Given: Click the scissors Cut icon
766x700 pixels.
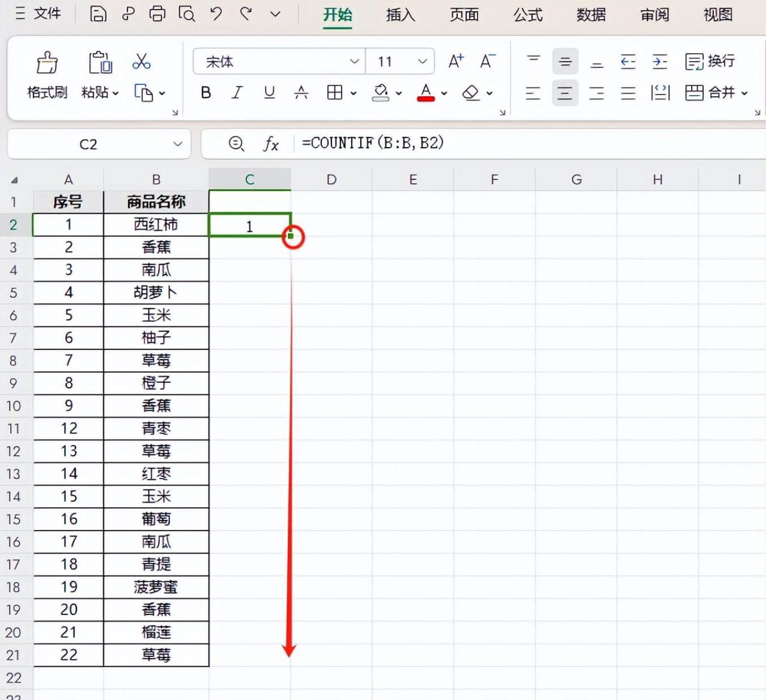Looking at the screenshot, I should (142, 61).
